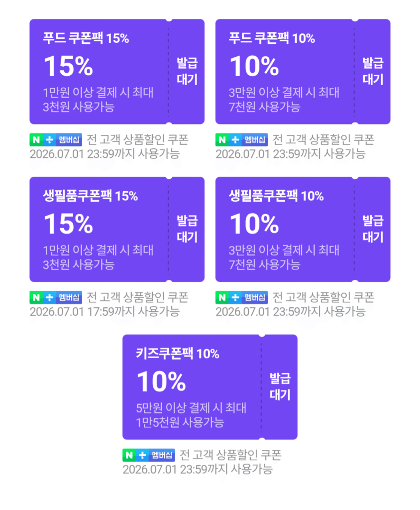Select 발급 대기 on 생필품쿠폰팩 15% coupon
Viewport: 420px width, 510px height.
coord(187,229)
